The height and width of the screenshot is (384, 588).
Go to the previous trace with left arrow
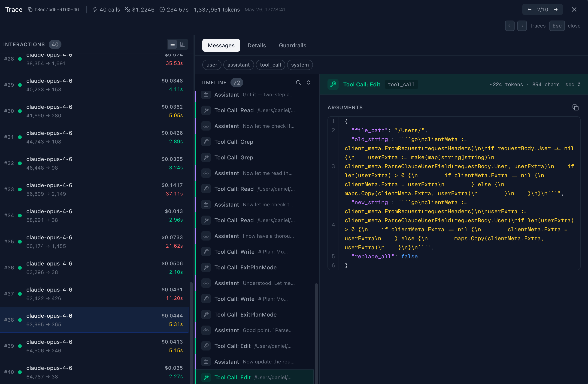pyautogui.click(x=529, y=10)
